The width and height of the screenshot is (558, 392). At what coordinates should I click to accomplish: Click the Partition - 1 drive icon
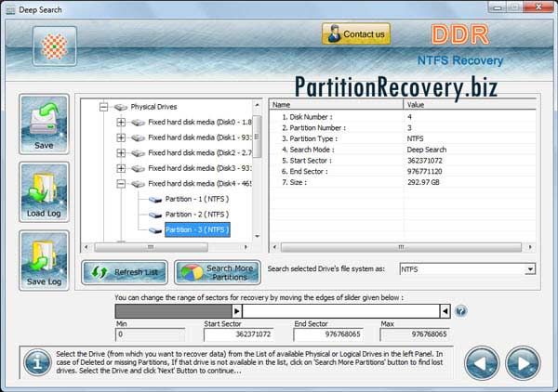click(x=155, y=200)
